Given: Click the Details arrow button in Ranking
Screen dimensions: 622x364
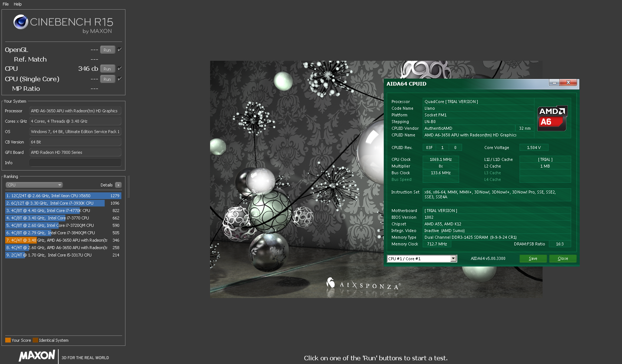Looking at the screenshot, I should tap(118, 185).
